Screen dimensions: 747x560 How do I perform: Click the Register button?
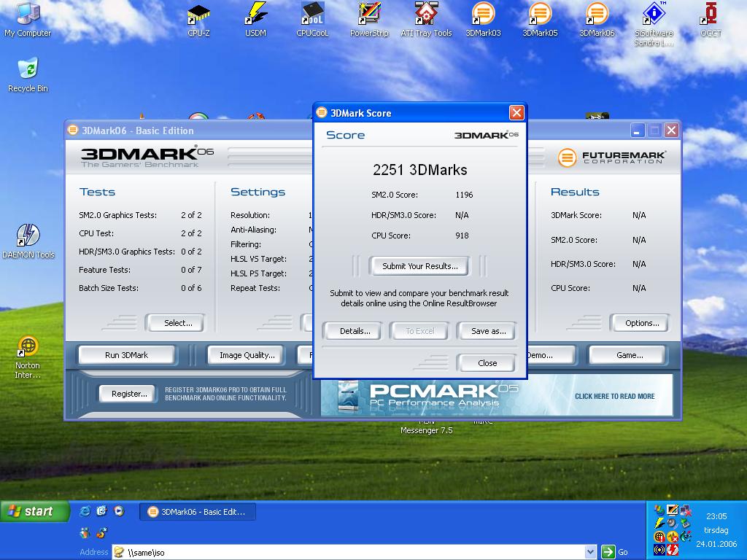tap(129, 394)
